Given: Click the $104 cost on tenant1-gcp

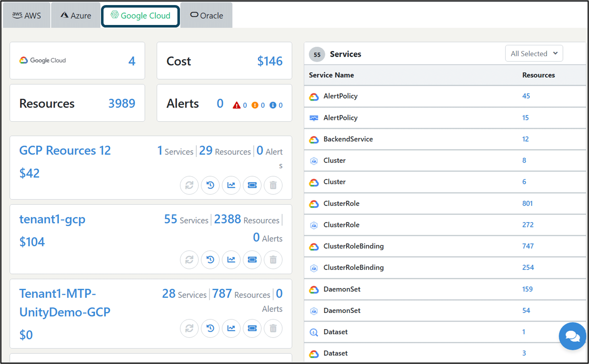Looking at the screenshot, I should point(32,242).
